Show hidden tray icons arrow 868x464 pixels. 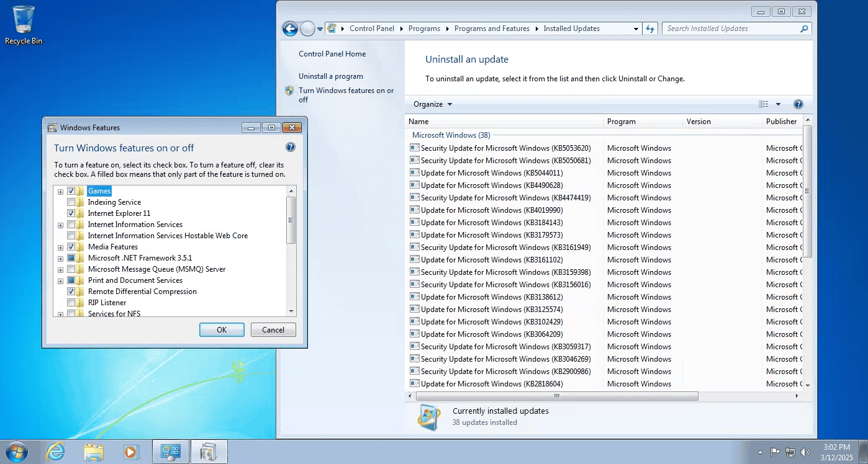761,452
